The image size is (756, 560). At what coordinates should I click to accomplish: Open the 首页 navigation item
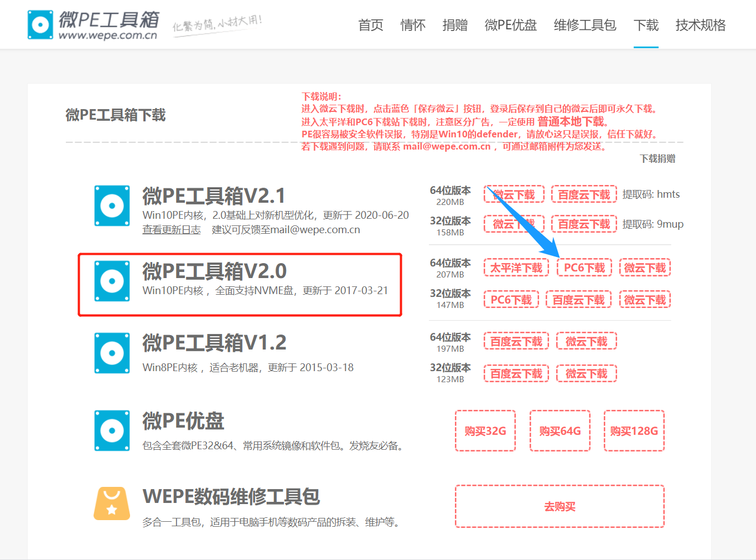click(371, 25)
